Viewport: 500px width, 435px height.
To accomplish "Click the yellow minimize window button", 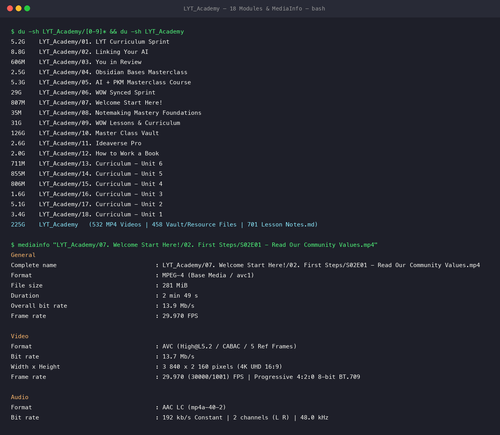I will pos(19,8).
